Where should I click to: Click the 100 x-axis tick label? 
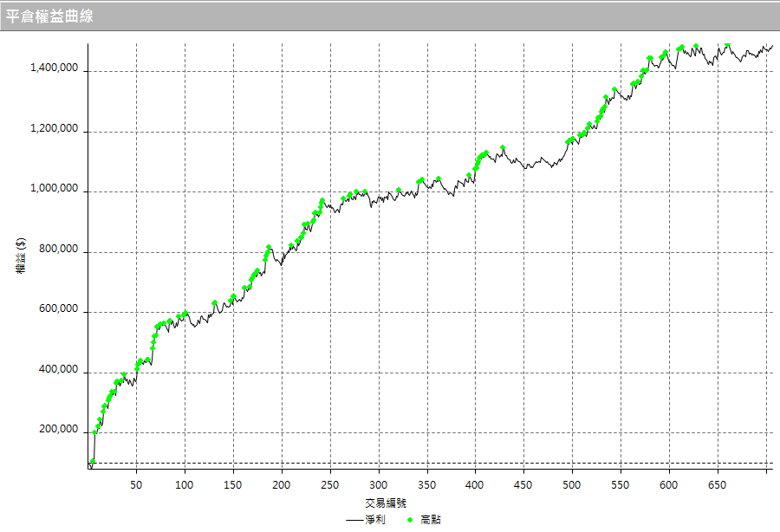click(x=184, y=485)
